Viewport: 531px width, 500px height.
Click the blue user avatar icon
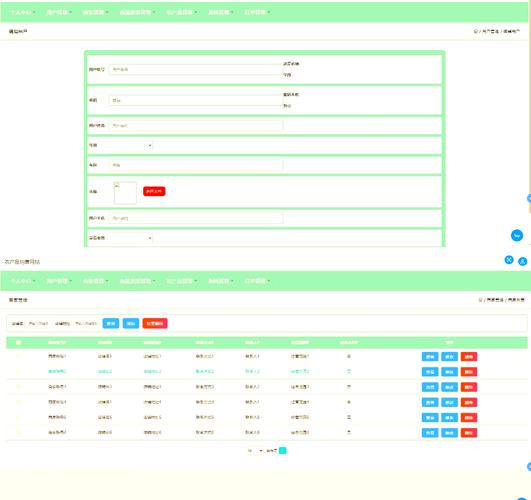[523, 262]
